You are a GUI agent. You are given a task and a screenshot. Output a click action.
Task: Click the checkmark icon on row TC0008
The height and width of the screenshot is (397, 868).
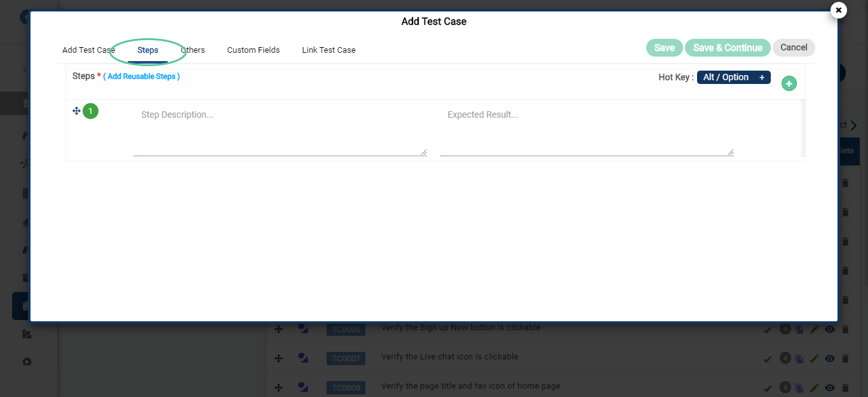coord(768,387)
